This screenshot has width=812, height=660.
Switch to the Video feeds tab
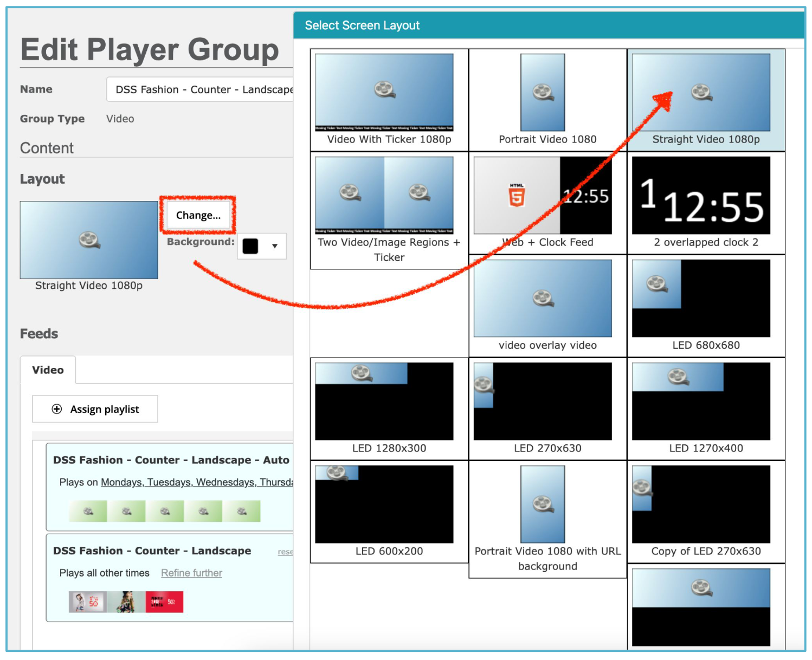point(48,370)
